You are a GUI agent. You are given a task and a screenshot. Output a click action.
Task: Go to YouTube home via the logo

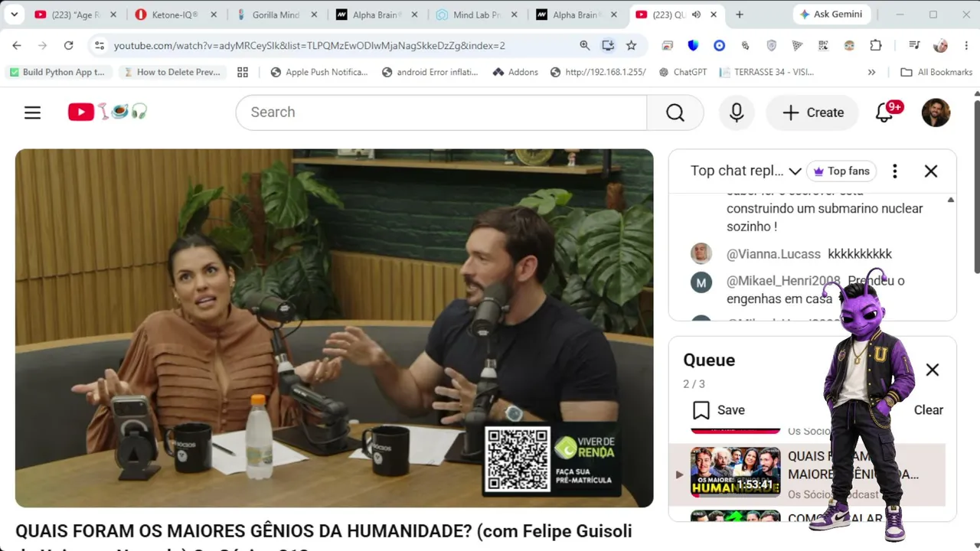click(x=107, y=112)
